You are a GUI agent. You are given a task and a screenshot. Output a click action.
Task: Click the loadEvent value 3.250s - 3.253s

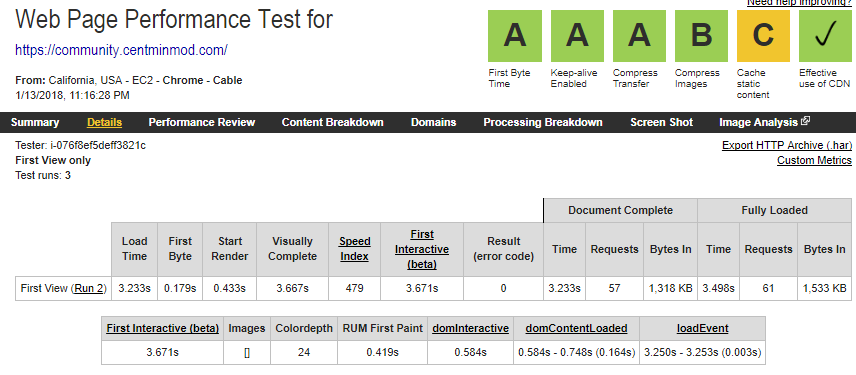click(702, 353)
